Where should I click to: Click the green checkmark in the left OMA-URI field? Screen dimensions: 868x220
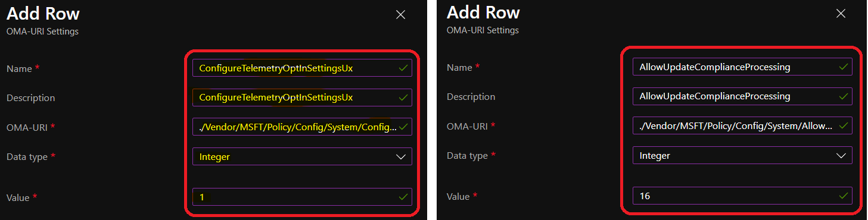403,127
